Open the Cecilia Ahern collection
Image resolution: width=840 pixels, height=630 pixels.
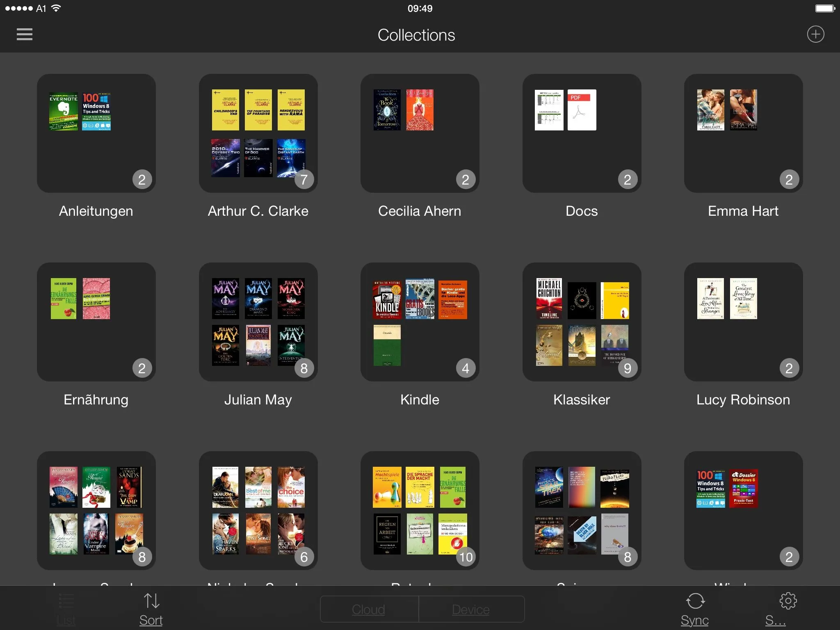[x=420, y=134]
